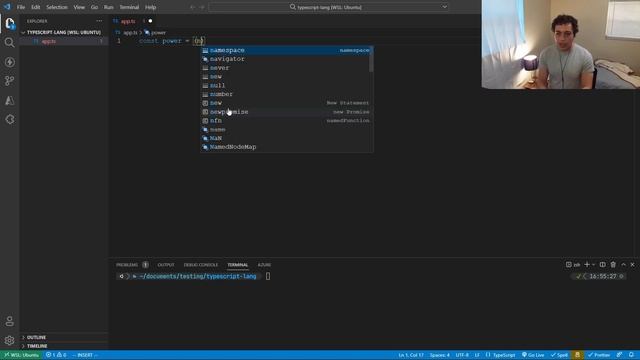
Task: Click the suggestion list scrollbar
Action: 371,60
